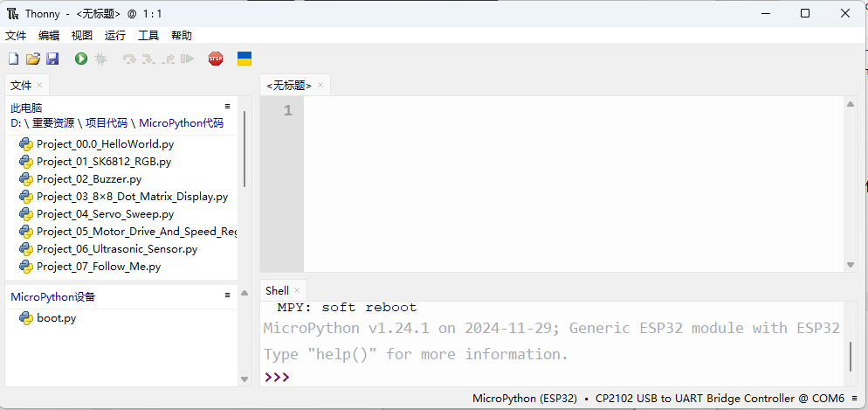The height and width of the screenshot is (410, 868).
Task: Navigate to the 项目代码 folder in path
Action: click(x=107, y=123)
